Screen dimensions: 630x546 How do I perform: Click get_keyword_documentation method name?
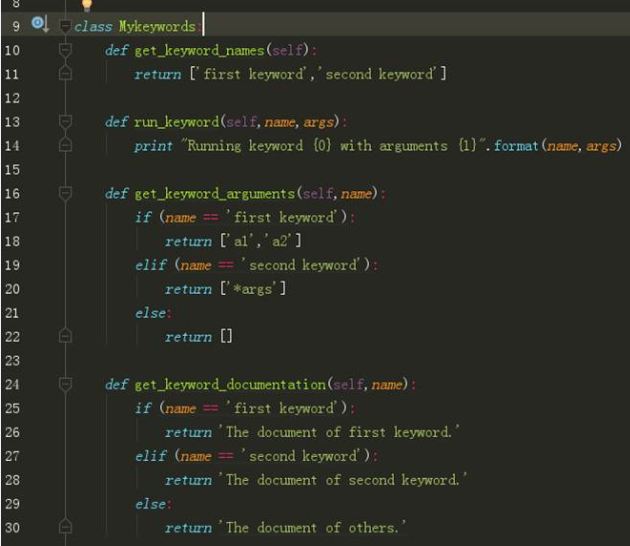pos(230,384)
